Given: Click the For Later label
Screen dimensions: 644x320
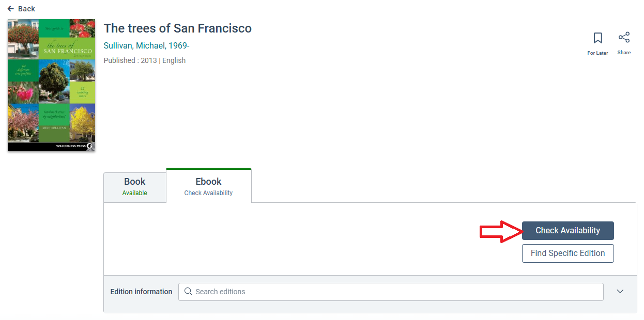Looking at the screenshot, I should click(x=597, y=53).
